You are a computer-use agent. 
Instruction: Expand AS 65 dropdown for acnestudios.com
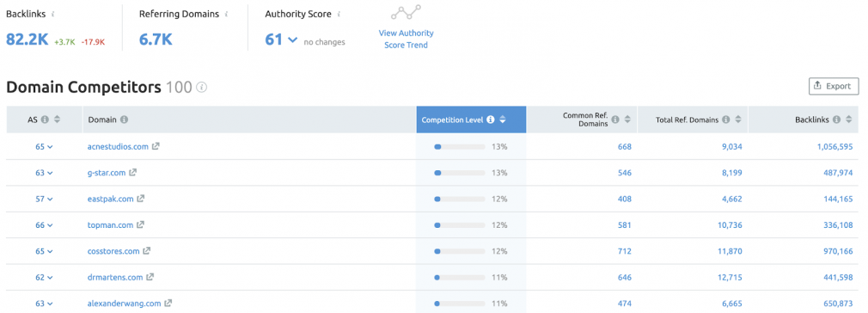(51, 147)
